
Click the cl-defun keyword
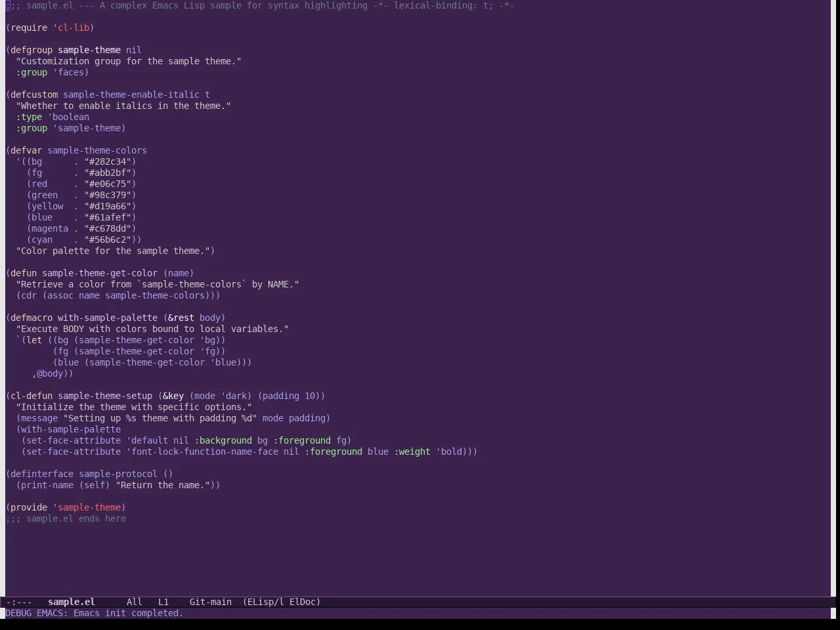(31, 396)
